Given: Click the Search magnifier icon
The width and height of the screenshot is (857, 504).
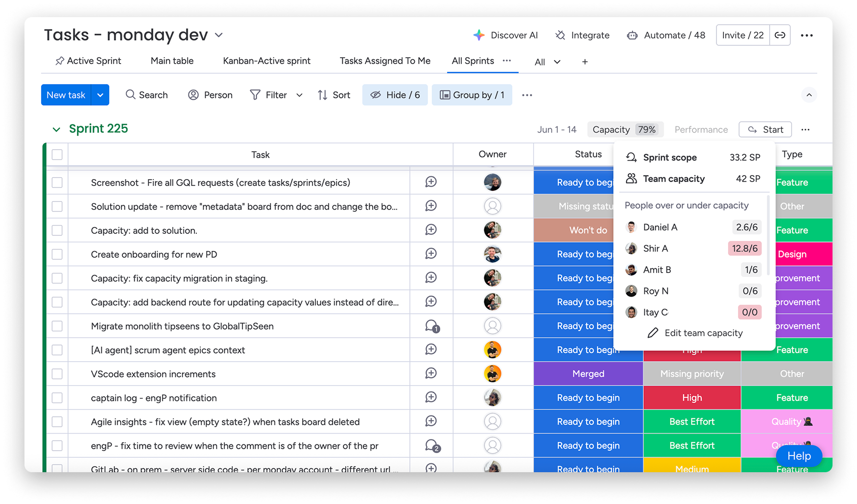Looking at the screenshot, I should pyautogui.click(x=130, y=94).
